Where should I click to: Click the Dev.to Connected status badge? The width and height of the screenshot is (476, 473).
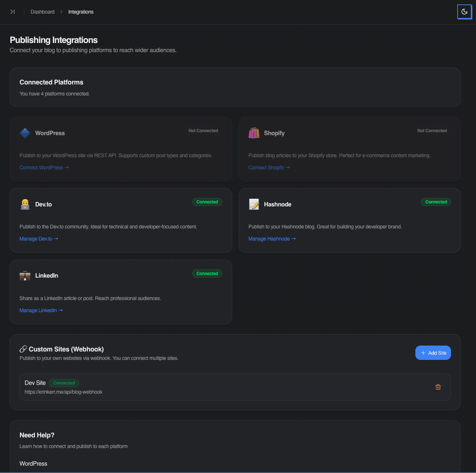point(207,202)
